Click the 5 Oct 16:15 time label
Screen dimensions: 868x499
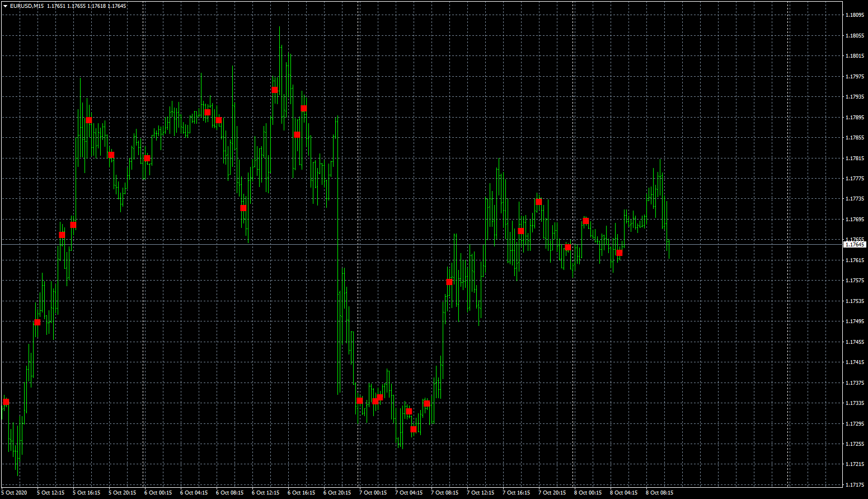tap(87, 493)
